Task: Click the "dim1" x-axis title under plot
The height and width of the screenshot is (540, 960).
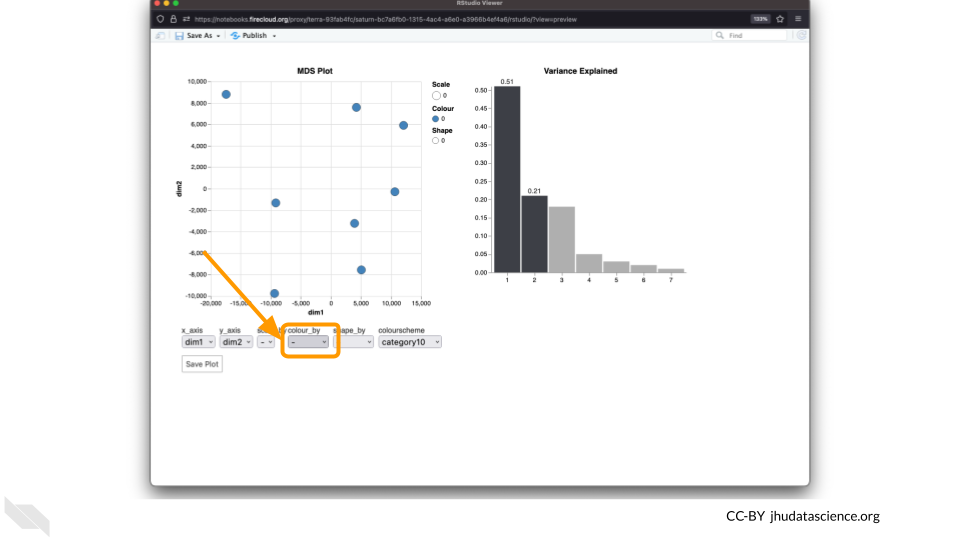Action: click(316, 312)
